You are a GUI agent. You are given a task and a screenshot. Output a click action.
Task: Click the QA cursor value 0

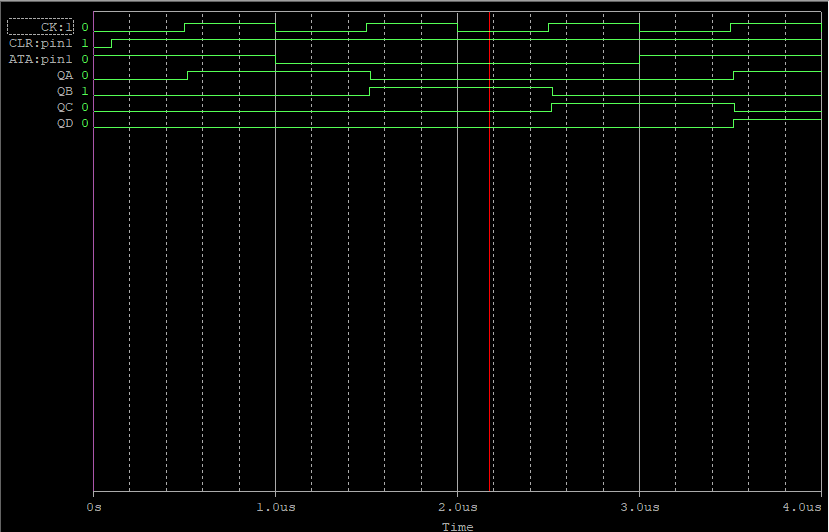click(x=85, y=76)
